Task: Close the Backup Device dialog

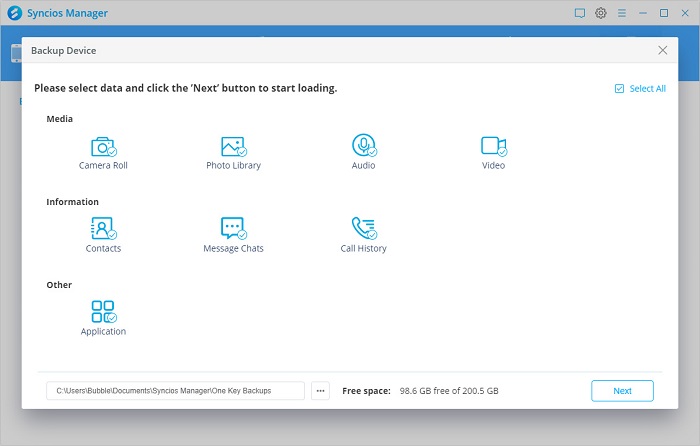Action: tap(663, 50)
